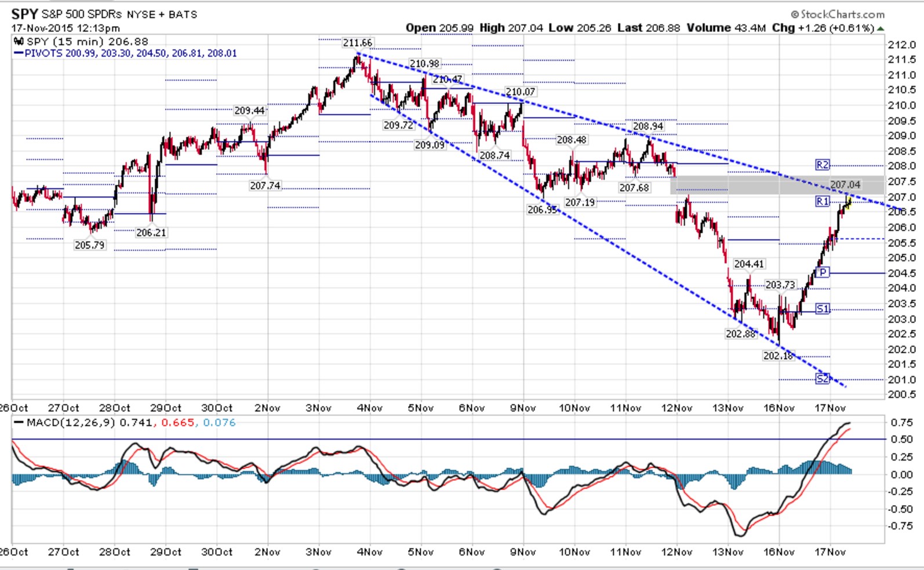The height and width of the screenshot is (570, 924).
Task: Select the R1 pivot label box
Action: click(822, 202)
